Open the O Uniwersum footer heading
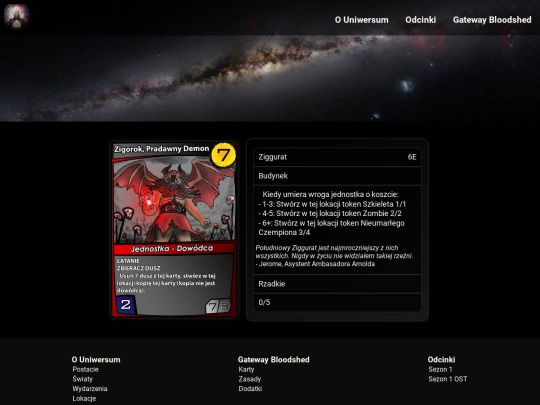 (96, 360)
